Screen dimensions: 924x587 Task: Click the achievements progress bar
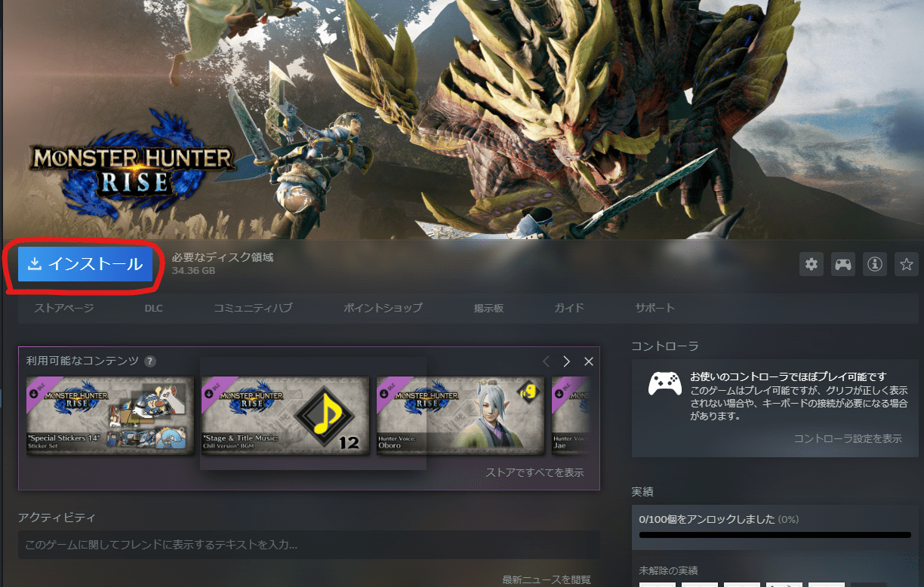(775, 535)
